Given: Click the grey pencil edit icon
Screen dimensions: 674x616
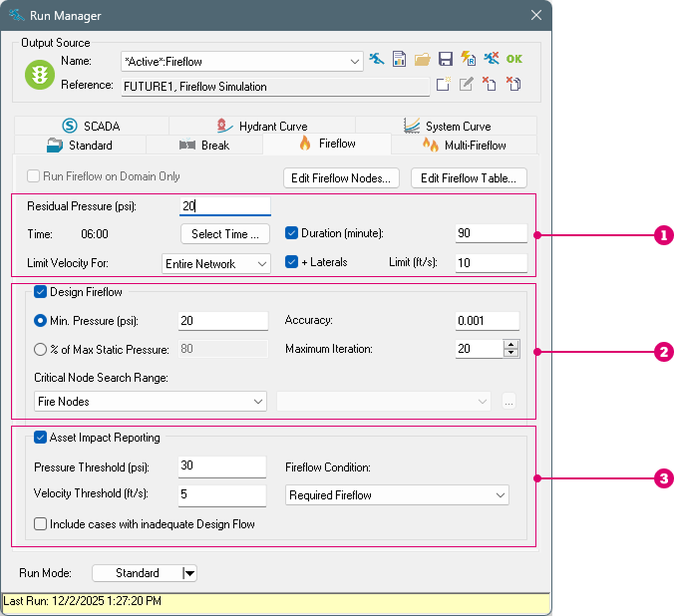Looking at the screenshot, I should click(466, 84).
